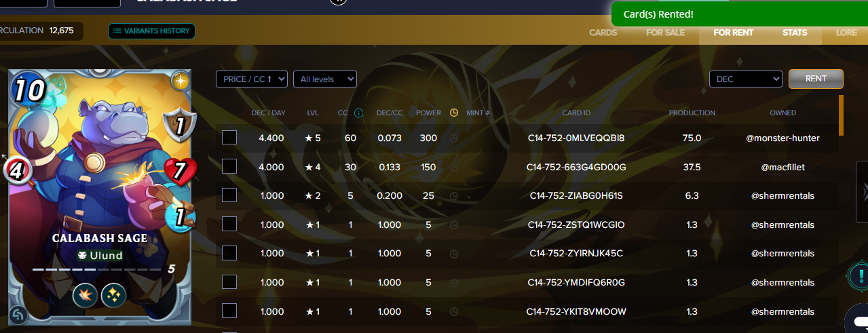Click the gold foil star icon on the card
Screen dimensions: 868x333
[x=181, y=80]
